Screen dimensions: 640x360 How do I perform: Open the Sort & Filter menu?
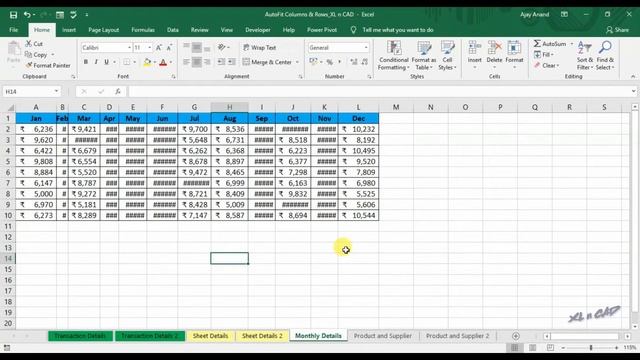click(584, 56)
